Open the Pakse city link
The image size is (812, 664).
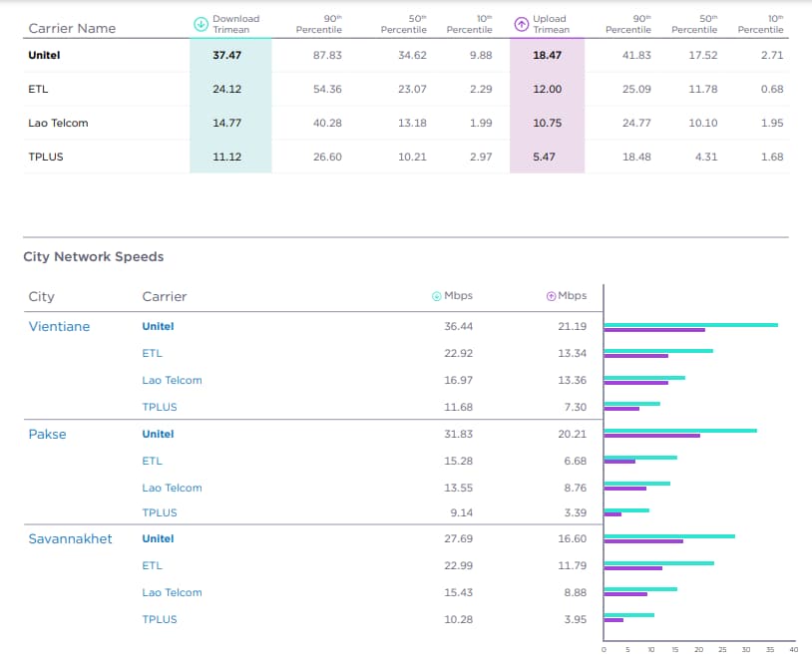click(47, 435)
